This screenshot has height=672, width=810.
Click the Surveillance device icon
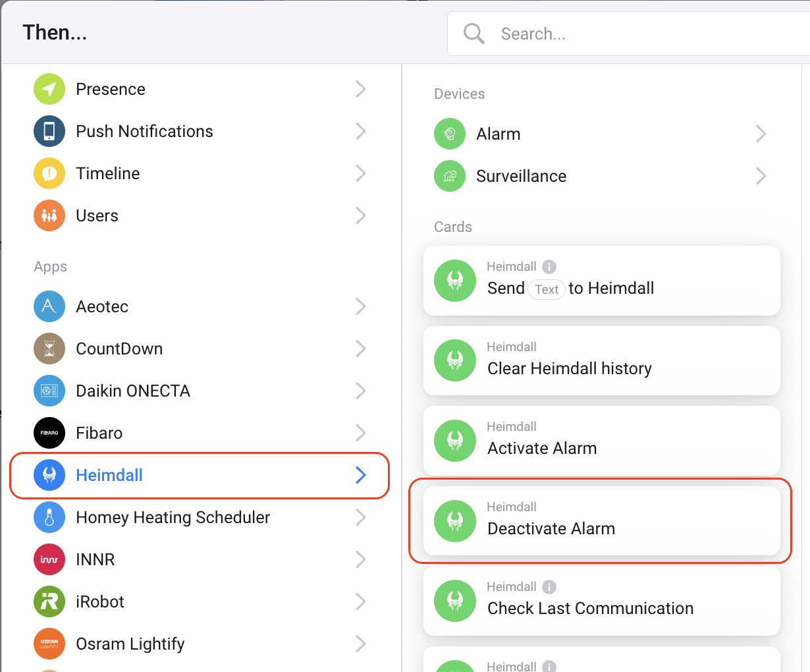(450, 176)
